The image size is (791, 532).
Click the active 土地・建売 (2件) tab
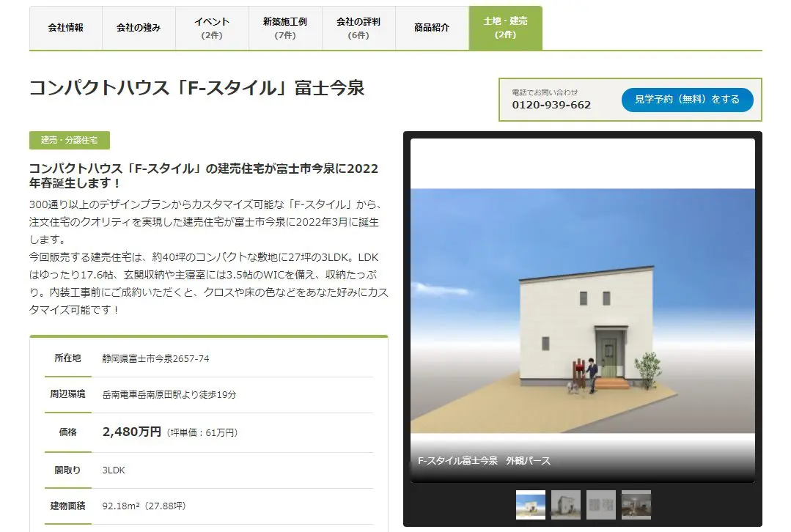(505, 28)
